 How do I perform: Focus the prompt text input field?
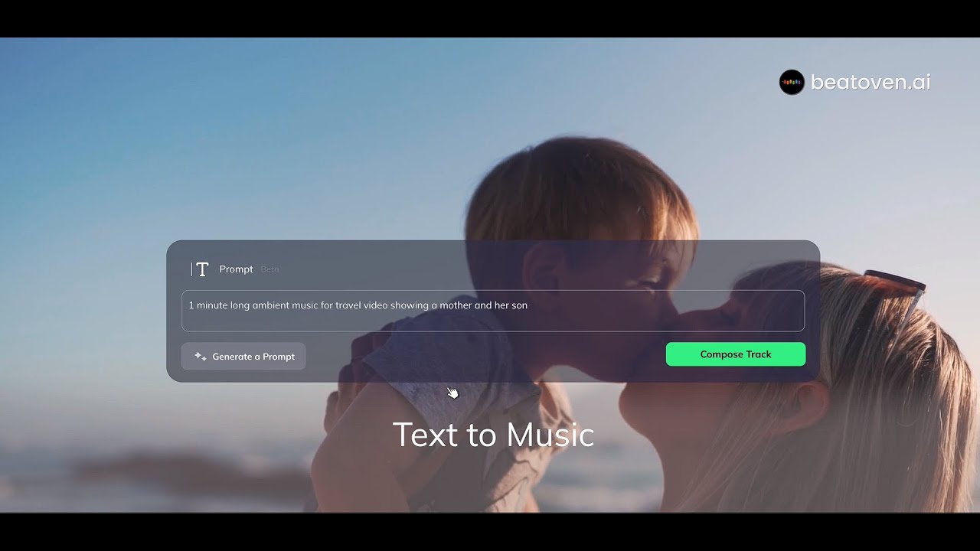(493, 311)
